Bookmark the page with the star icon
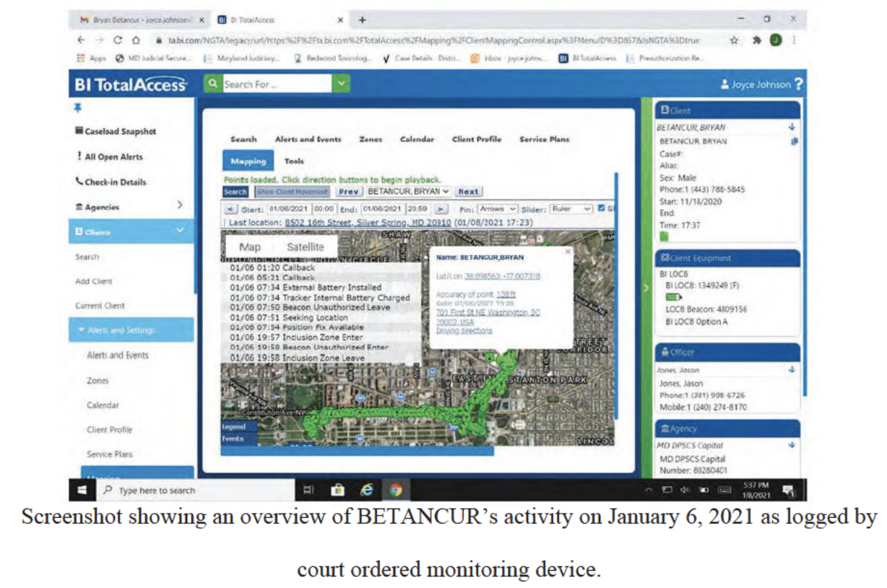 735,40
